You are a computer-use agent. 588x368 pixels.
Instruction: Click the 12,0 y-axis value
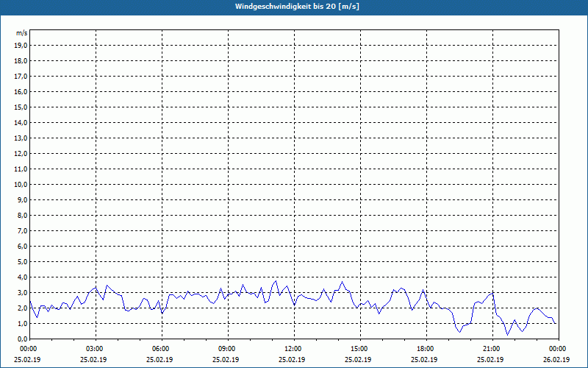click(21, 154)
